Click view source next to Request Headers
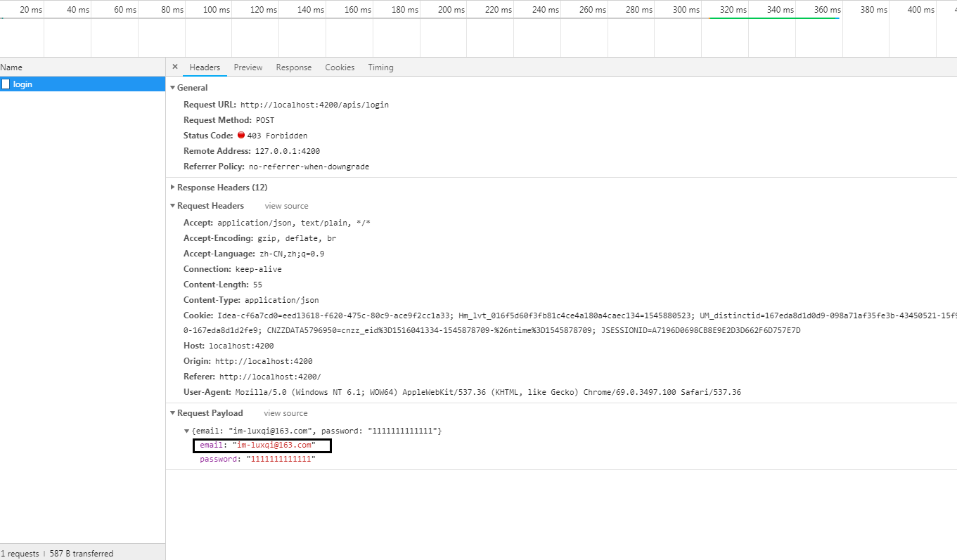Screen dimensions: 957x560 [x=285, y=205]
